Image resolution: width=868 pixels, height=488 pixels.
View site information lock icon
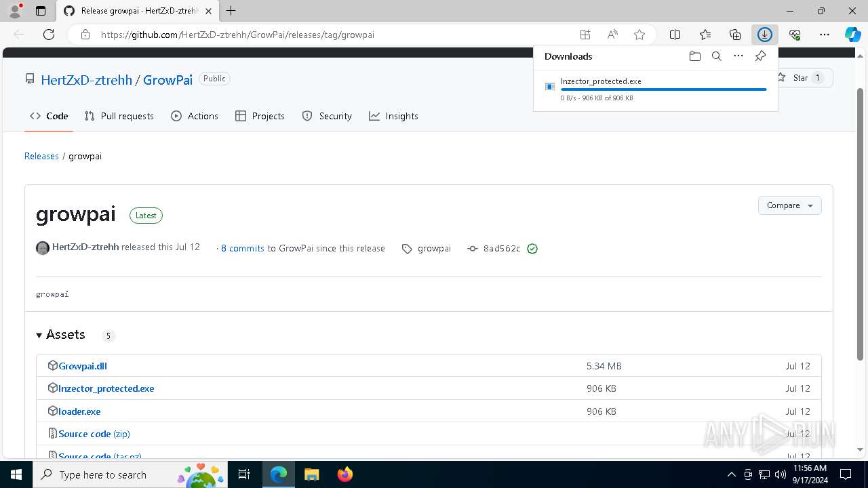click(x=85, y=35)
